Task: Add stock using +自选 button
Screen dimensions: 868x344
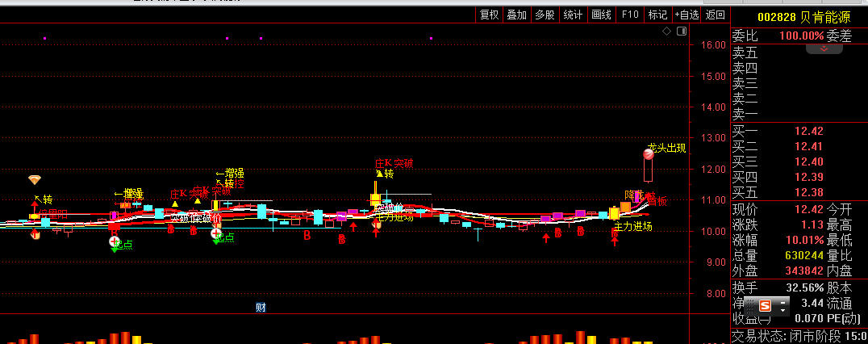Action: click(686, 14)
